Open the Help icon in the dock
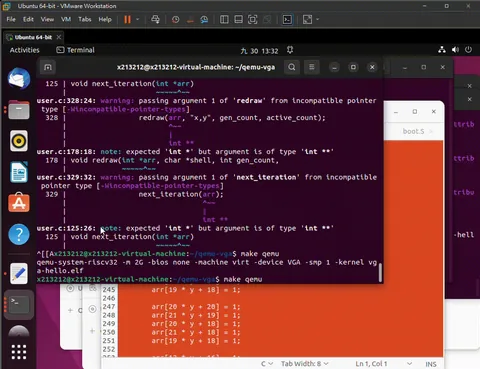Screen dimensions: 480x369 19,234
